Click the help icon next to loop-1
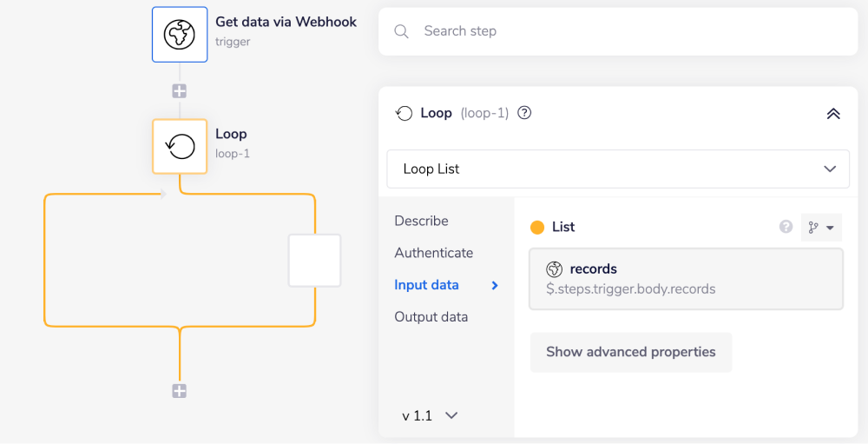The height and width of the screenshot is (444, 868). tap(524, 113)
